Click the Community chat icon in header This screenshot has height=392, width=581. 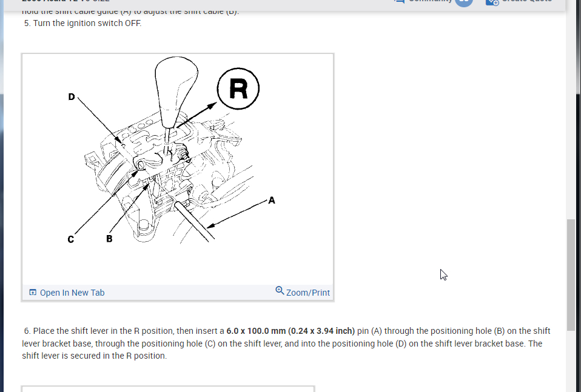click(x=399, y=1)
